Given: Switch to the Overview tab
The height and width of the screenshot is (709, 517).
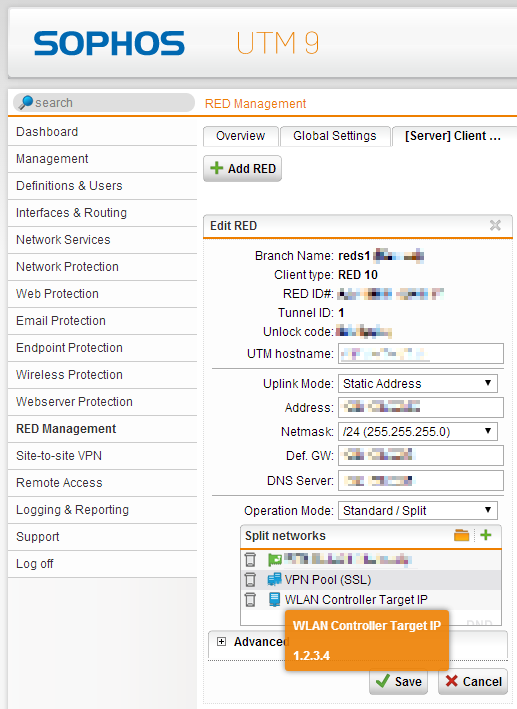Looking at the screenshot, I should tap(241, 136).
